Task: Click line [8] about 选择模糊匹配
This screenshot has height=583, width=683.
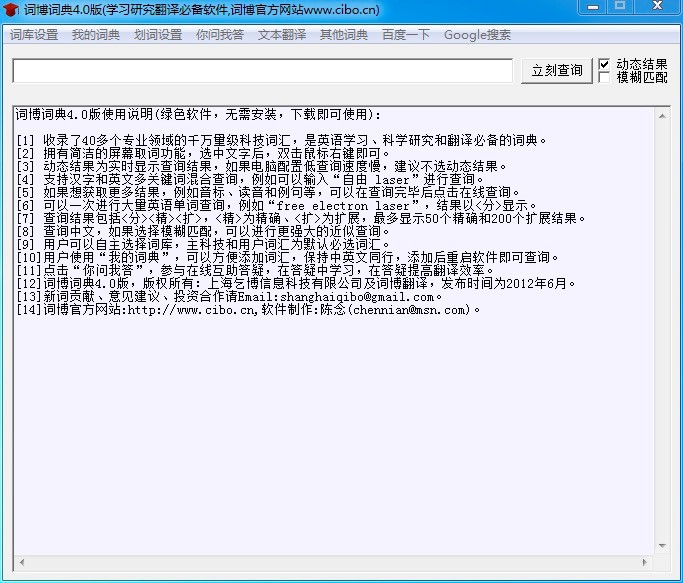Action: 203,231
